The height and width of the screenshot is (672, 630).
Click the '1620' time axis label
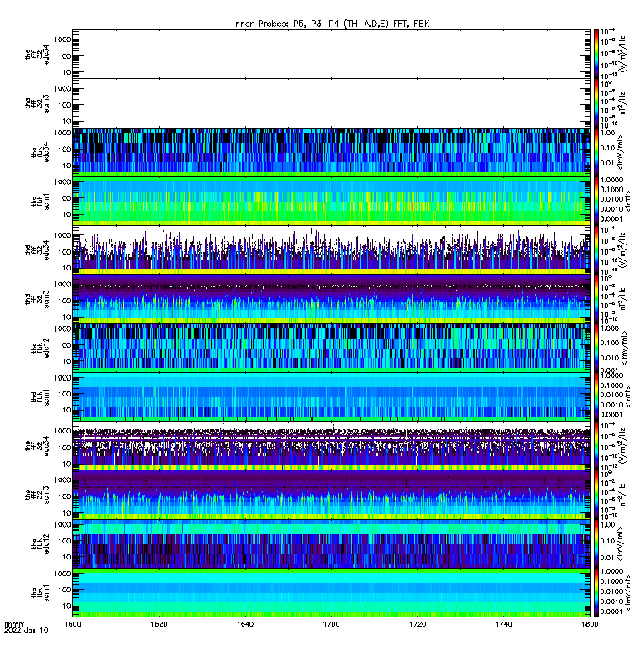pyautogui.click(x=159, y=624)
